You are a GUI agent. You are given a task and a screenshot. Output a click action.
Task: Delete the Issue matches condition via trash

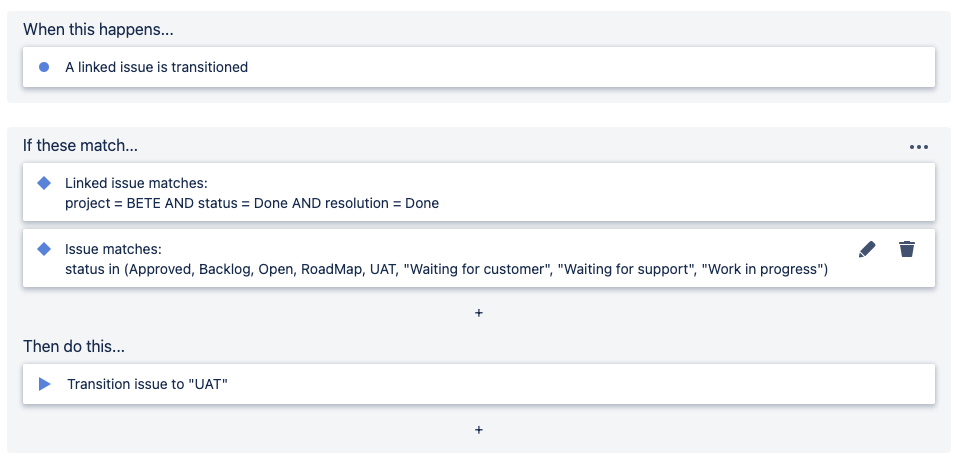pyautogui.click(x=907, y=249)
